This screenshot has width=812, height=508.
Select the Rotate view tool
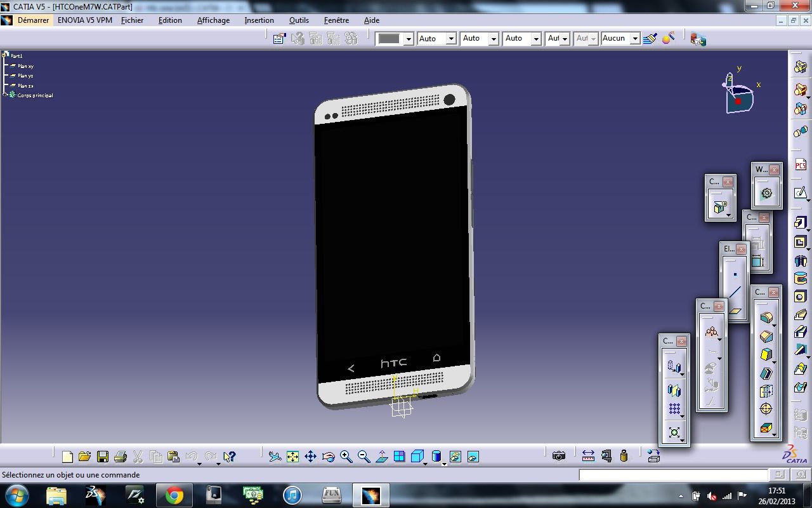click(x=328, y=456)
